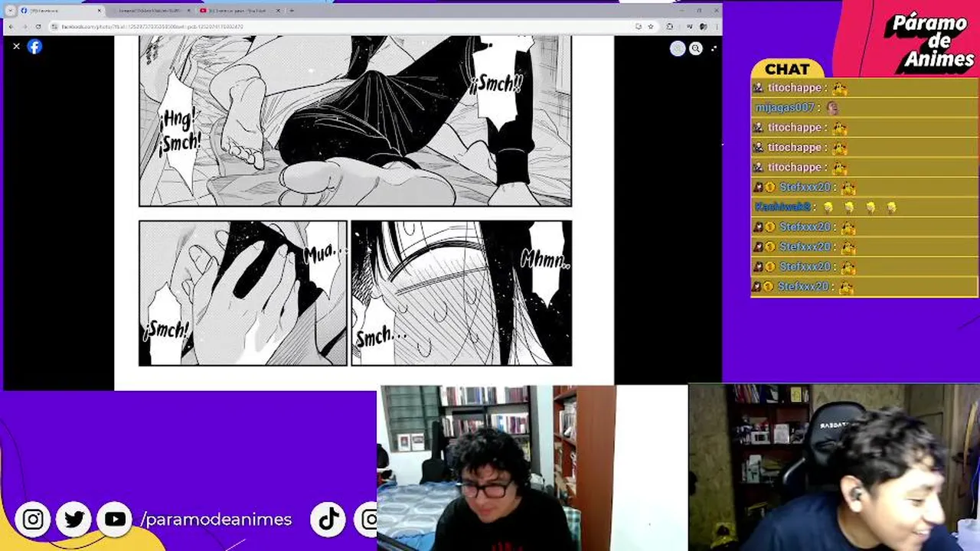Screen dimensions: 980x551
Task: Go back in the browser
Action: (x=11, y=26)
